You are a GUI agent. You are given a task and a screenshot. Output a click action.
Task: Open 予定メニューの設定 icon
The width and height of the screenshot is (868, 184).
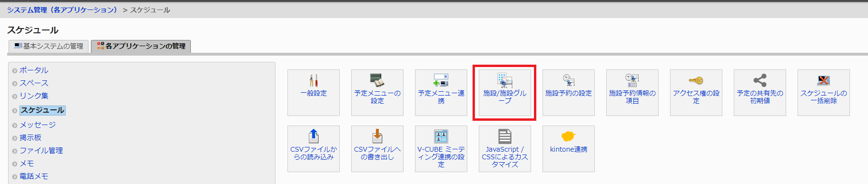(x=377, y=80)
